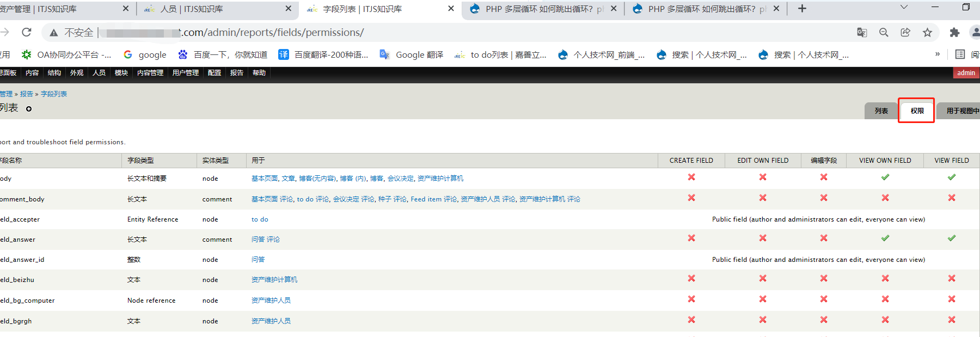Click the zoom magnifier icon in address bar

(x=884, y=33)
